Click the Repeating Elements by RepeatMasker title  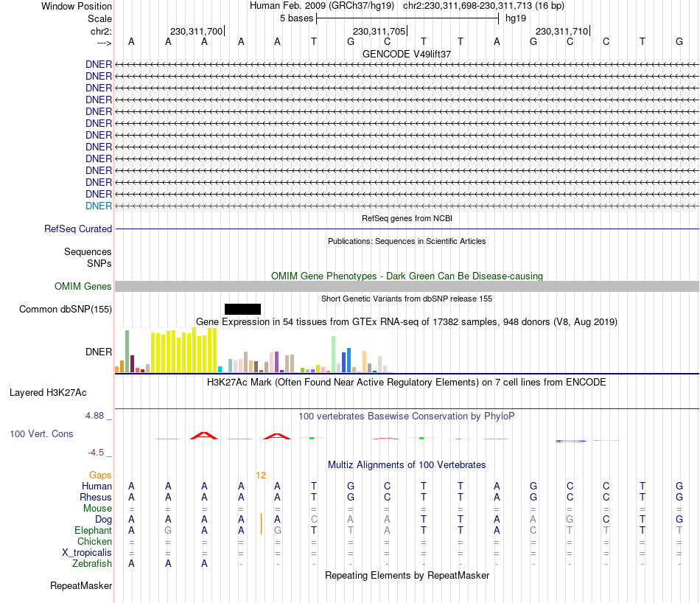407,575
